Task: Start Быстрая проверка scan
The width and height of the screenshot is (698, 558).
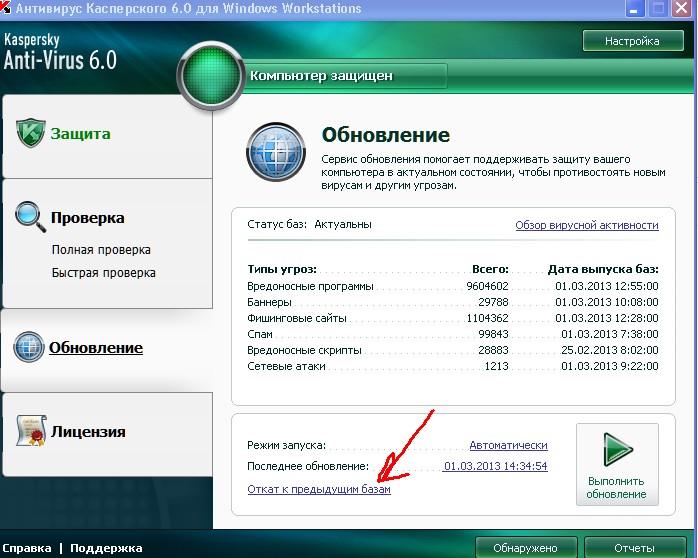Action: click(104, 272)
